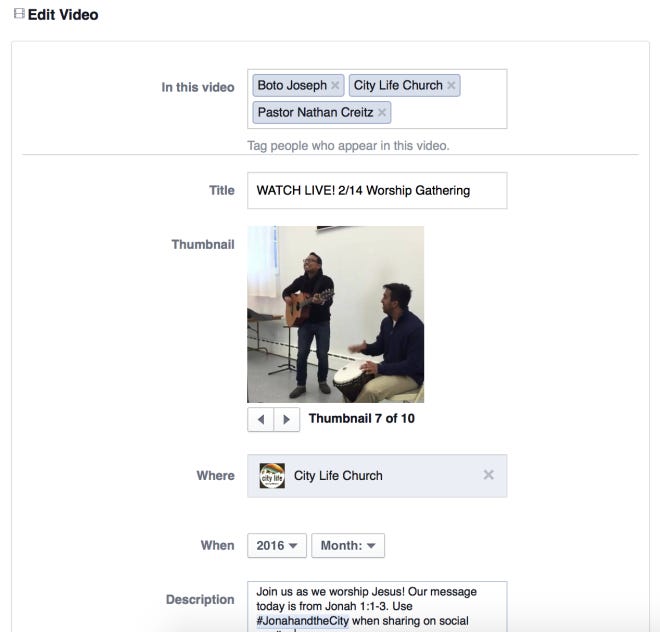Remove the Boto Joseph tag
Image resolution: width=660 pixels, height=632 pixels.
pyautogui.click(x=335, y=85)
